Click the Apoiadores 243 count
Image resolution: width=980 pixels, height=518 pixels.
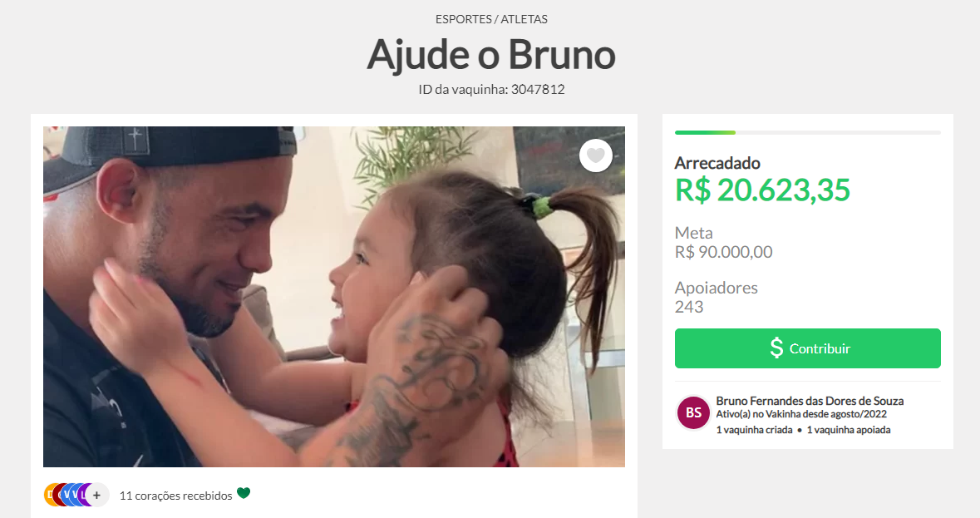[x=716, y=297]
